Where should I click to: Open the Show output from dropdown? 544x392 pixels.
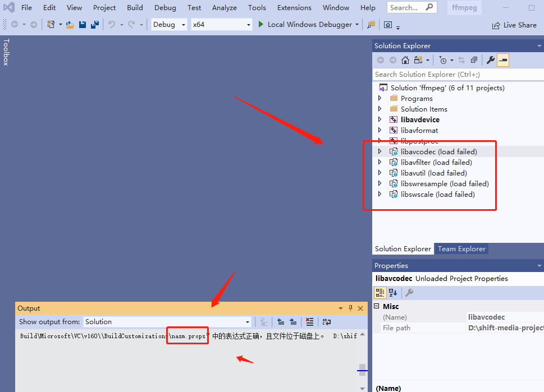(167, 322)
